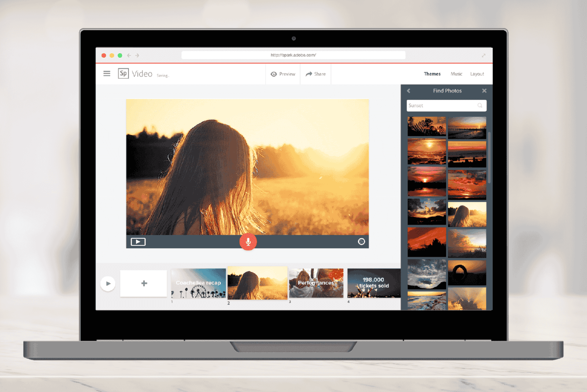
Task: Choose the sun-over-sea red sunset photo
Action: 427,152
